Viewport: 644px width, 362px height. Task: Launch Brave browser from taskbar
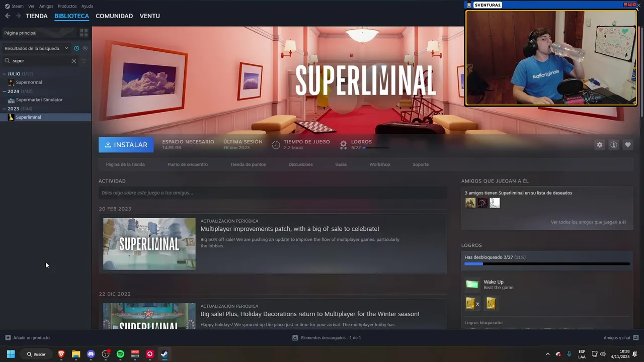pyautogui.click(x=61, y=354)
